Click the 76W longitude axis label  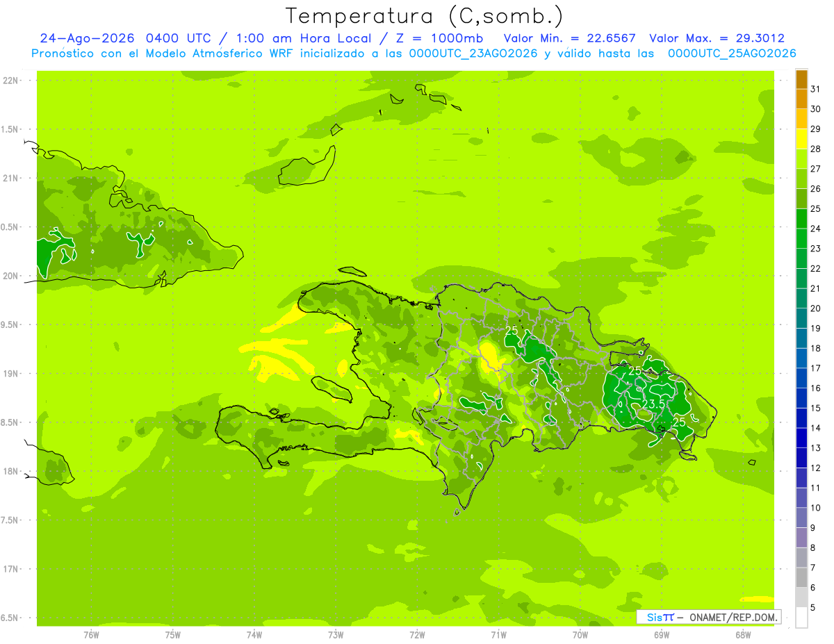coord(91,635)
